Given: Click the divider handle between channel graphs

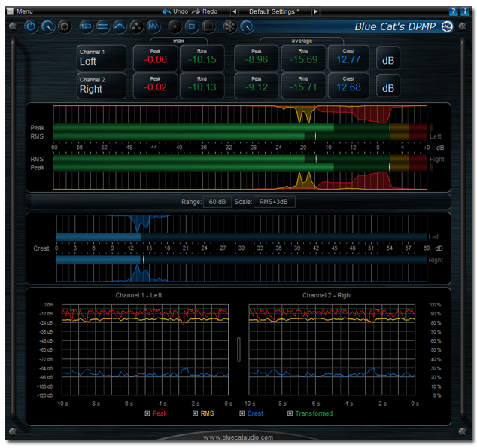Looking at the screenshot, I should [238, 349].
